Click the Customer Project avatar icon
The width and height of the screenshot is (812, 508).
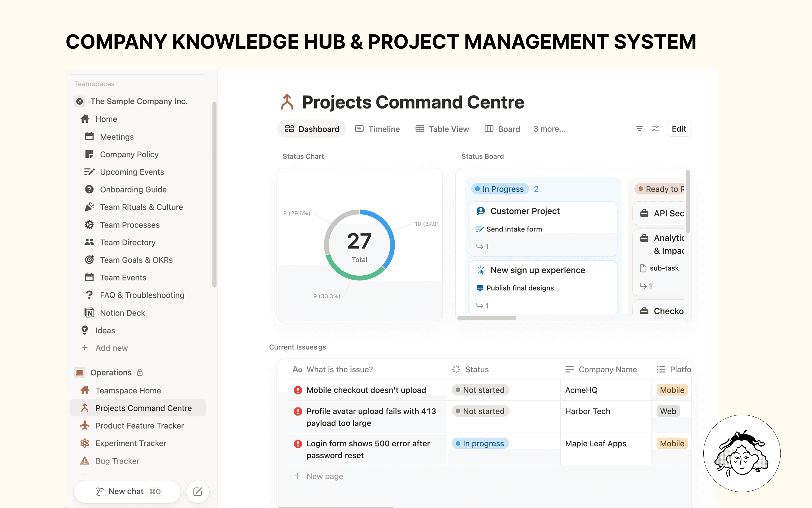pos(481,211)
